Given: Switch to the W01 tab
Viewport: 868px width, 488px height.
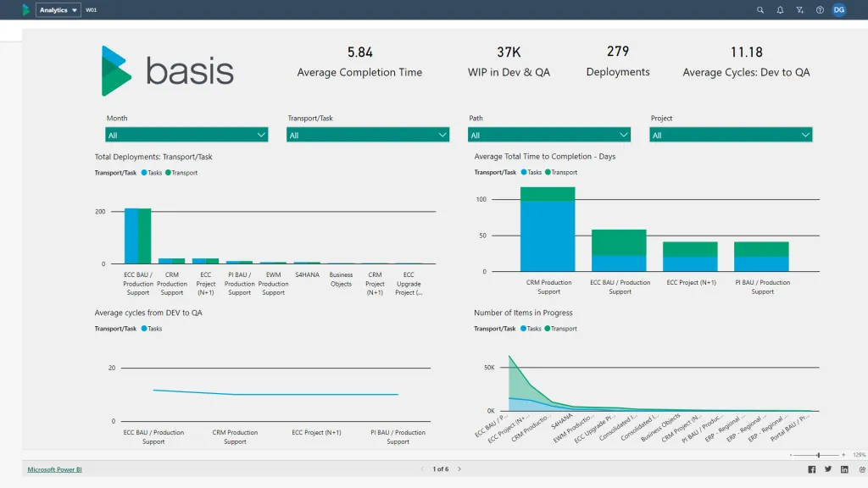Looking at the screenshot, I should click(x=91, y=9).
